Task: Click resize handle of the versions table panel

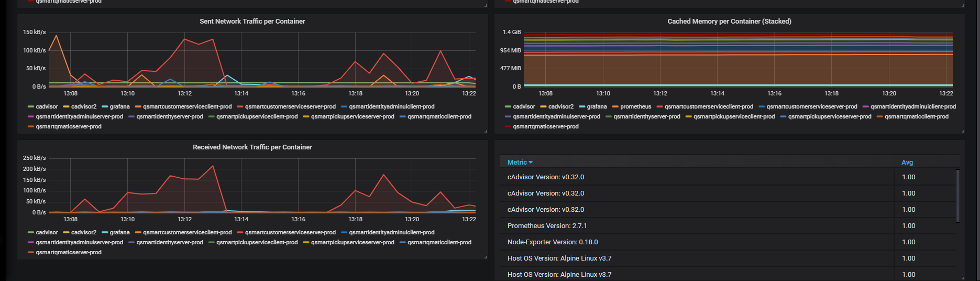Action: [963, 278]
